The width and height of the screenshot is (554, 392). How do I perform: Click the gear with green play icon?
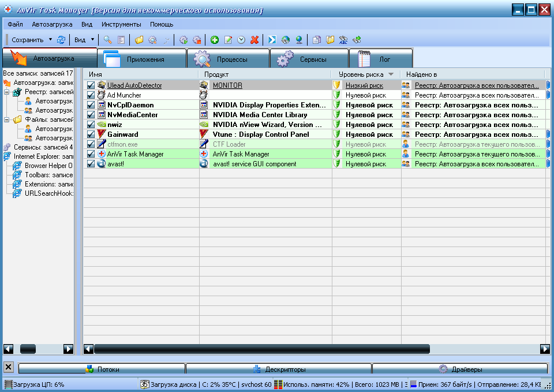[184, 40]
